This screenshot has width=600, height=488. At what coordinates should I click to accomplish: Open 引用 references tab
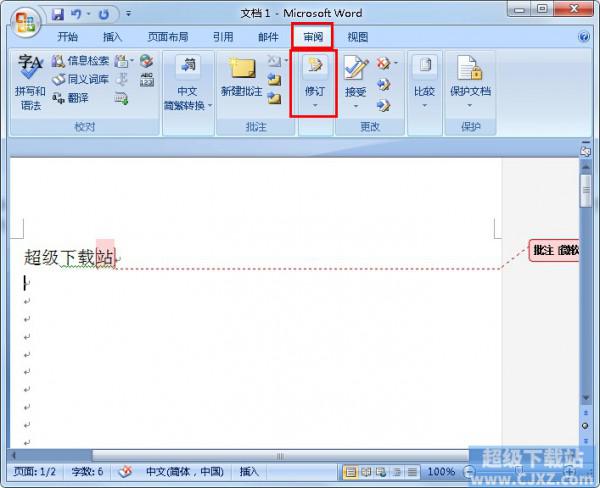point(223,37)
